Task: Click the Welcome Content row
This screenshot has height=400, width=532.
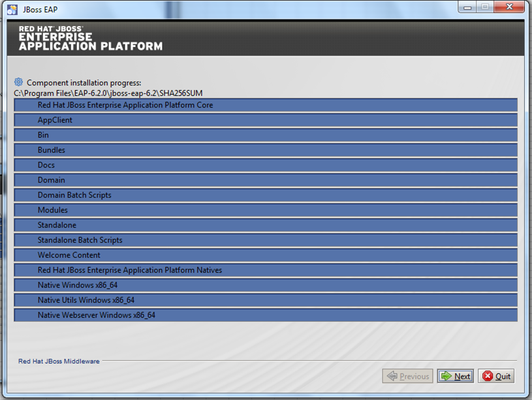Action: coord(266,255)
